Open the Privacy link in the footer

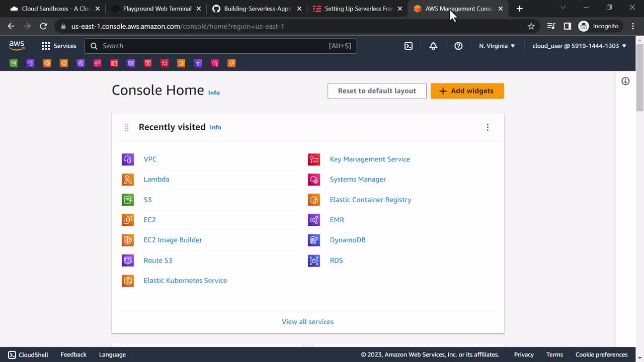tap(524, 354)
